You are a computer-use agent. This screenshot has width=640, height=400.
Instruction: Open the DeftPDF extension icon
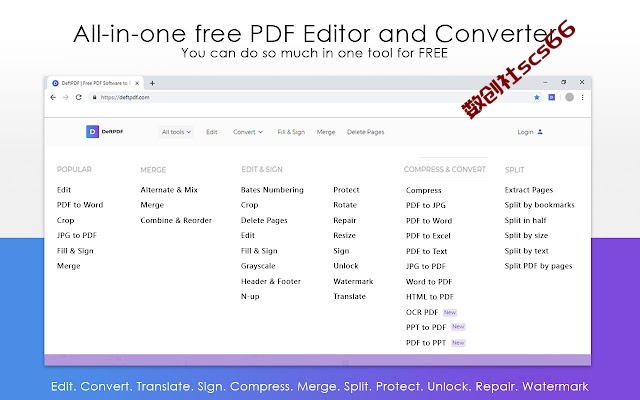[551, 97]
